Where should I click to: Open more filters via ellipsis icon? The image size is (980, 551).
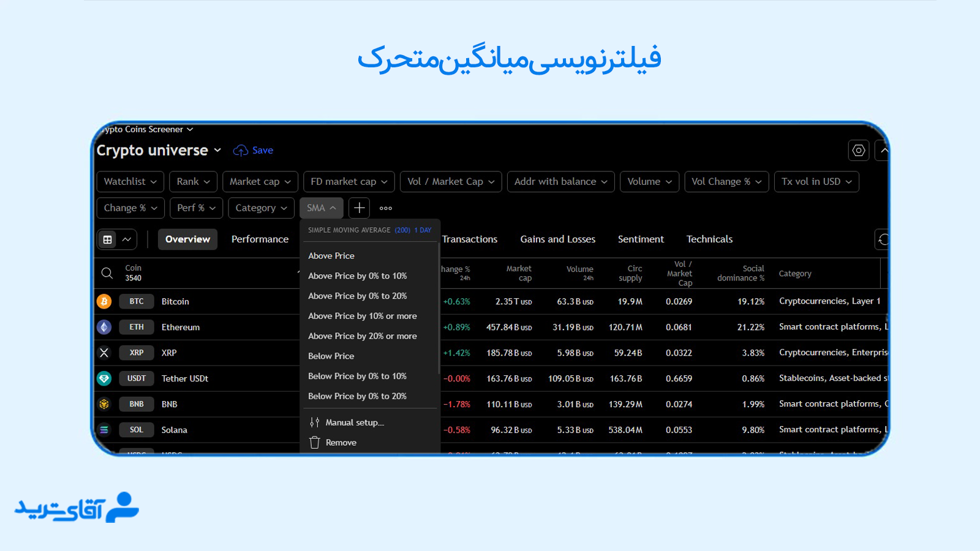385,208
